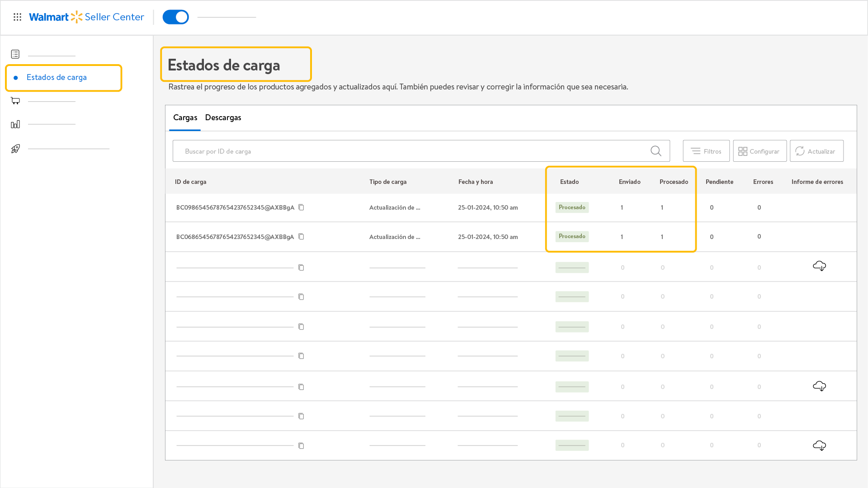Open the list icon in the sidebar

point(15,54)
